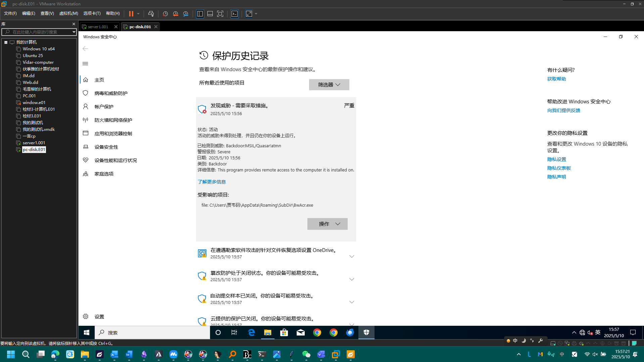Click the library search input field
The image size is (644, 362).
point(39,32)
